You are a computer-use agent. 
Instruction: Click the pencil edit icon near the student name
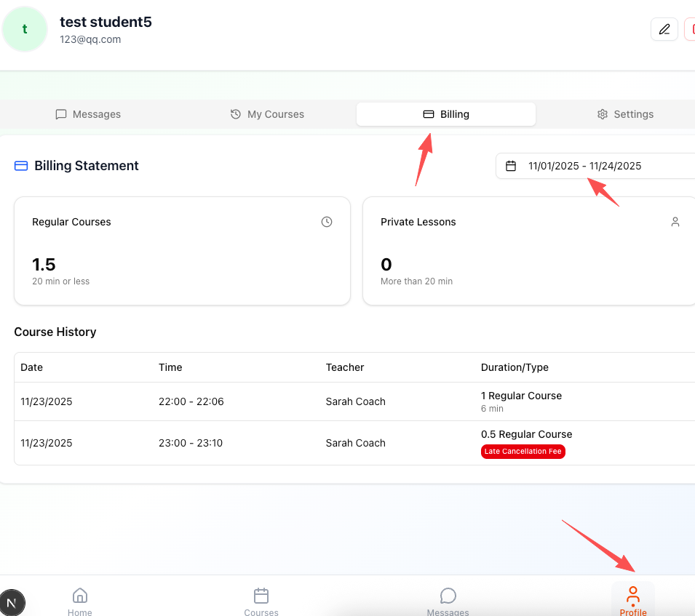click(x=664, y=28)
